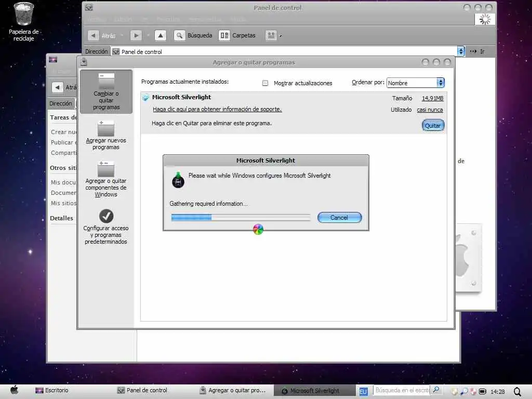Open the support information link for Silverlight
The width and height of the screenshot is (532, 399).
217,109
